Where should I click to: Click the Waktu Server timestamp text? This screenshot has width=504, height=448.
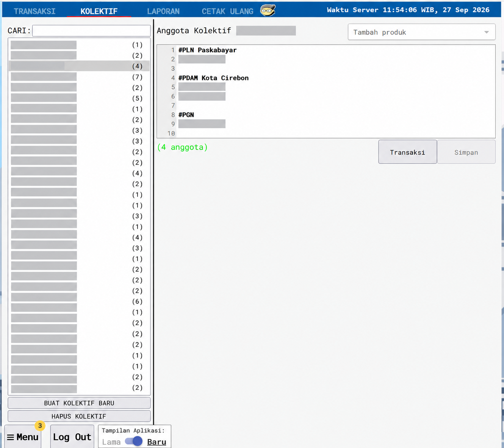point(408,10)
